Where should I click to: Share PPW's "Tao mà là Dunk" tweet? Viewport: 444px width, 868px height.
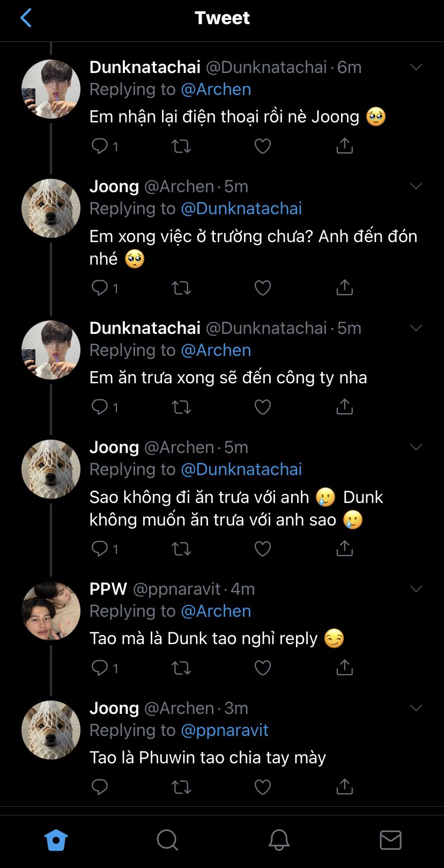[344, 668]
